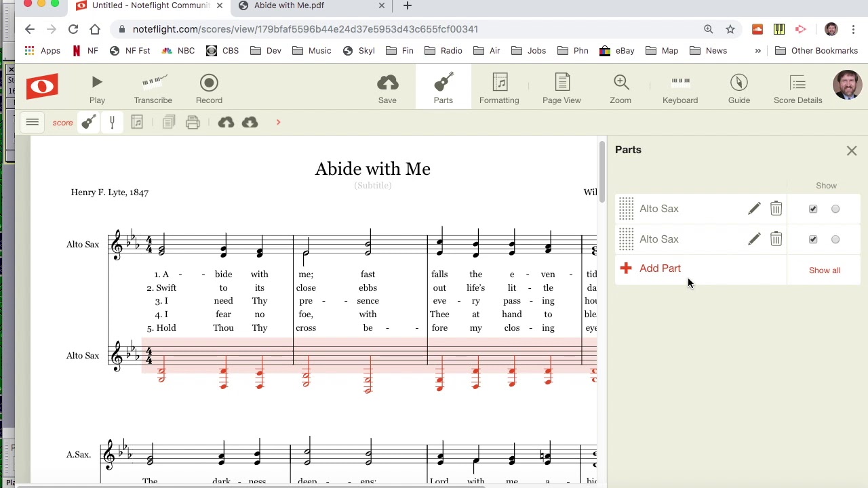Click the guitar instruments icon in secondary toolbar
The image size is (868, 488).
point(89,123)
